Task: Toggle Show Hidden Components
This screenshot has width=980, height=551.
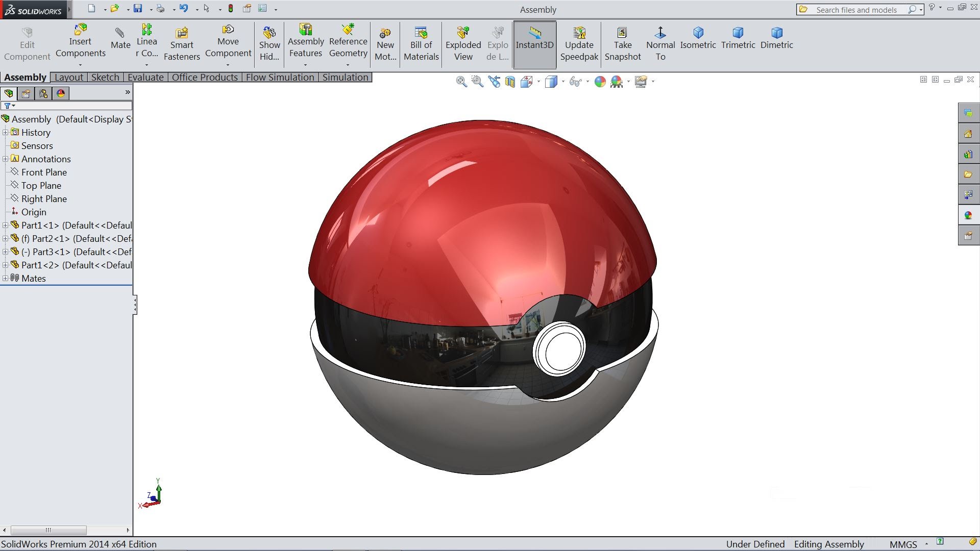Action: point(269,43)
